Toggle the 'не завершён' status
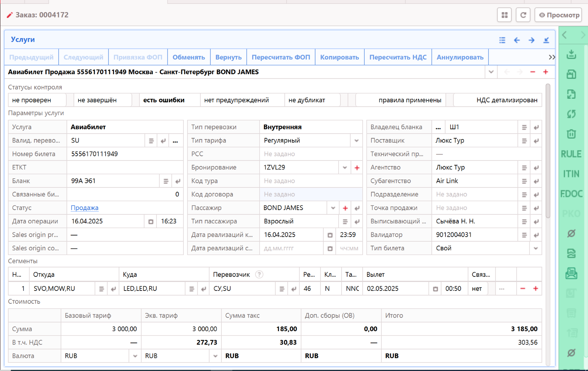Screen dimensions: 588x371 click(102, 100)
